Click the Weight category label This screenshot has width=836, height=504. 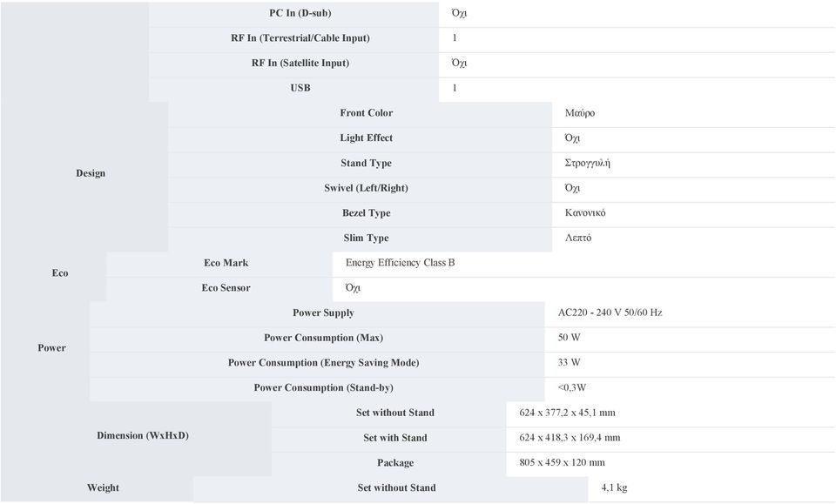103,487
